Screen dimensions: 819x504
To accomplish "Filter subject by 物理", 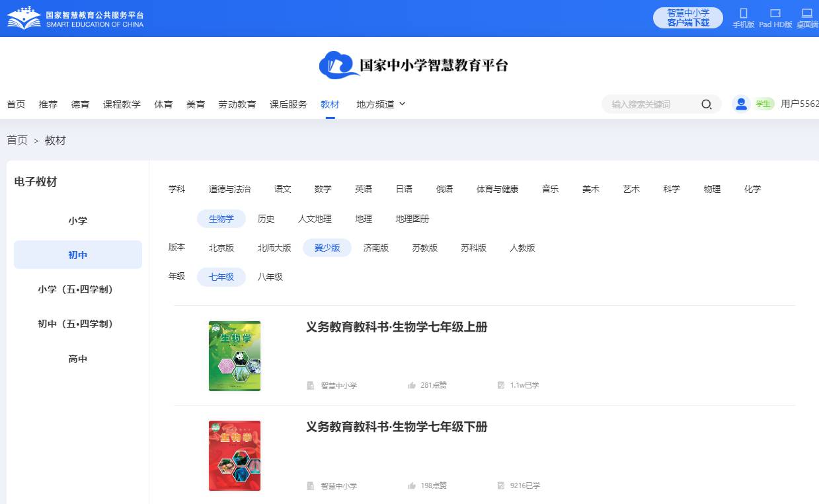I will (713, 189).
